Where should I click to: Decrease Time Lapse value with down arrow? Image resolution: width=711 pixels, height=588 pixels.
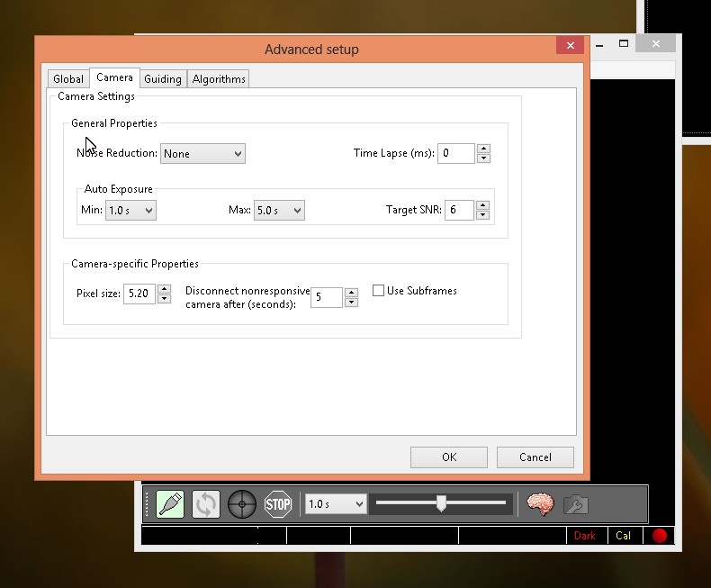coord(484,158)
